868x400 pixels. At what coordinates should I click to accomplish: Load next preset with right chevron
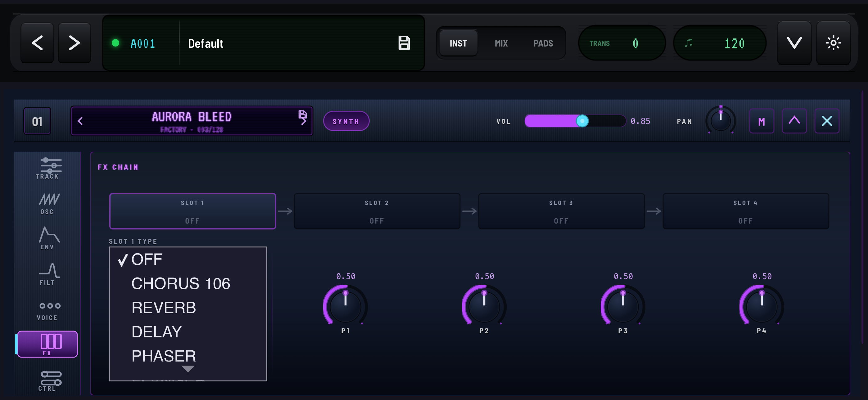(x=303, y=122)
